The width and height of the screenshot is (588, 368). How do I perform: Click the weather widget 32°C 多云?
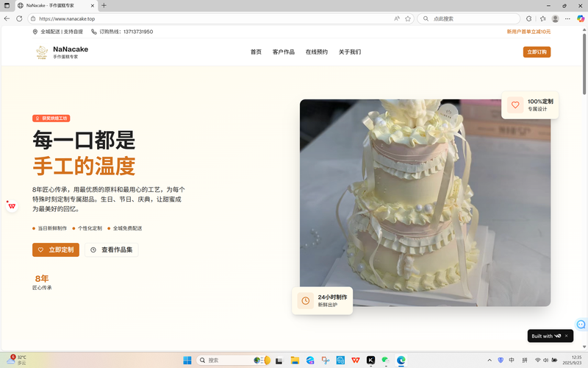16,360
